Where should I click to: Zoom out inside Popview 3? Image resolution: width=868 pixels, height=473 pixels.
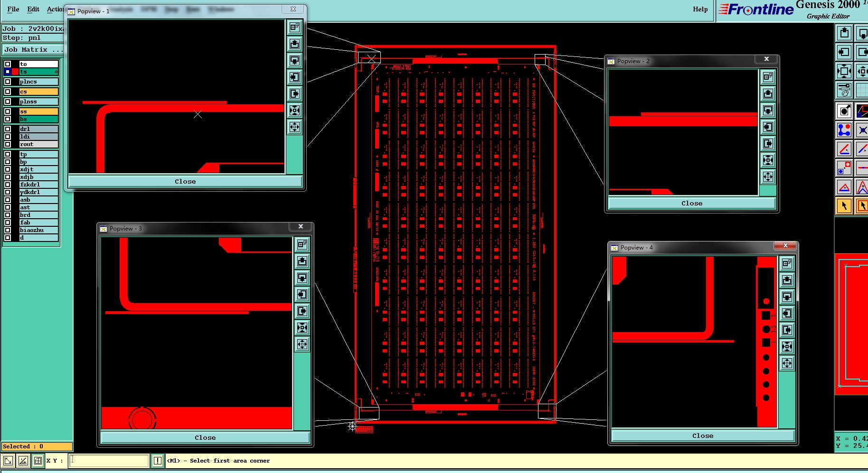click(302, 344)
